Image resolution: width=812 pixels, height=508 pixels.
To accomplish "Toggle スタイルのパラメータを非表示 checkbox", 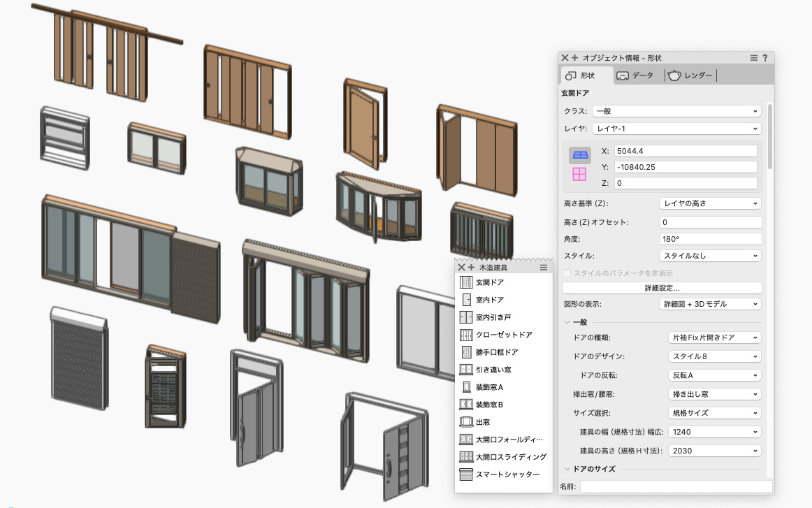I will tap(567, 273).
